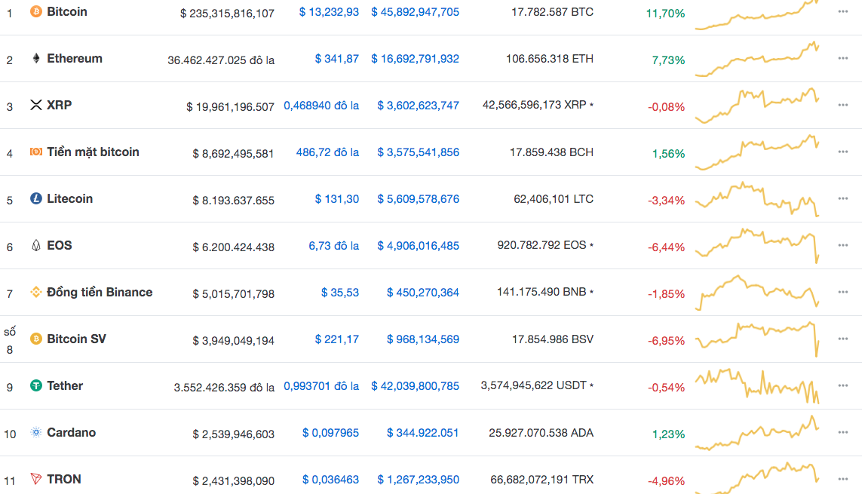
Task: Select circulating supply 141.175.490 BNB
Action: 541,292
